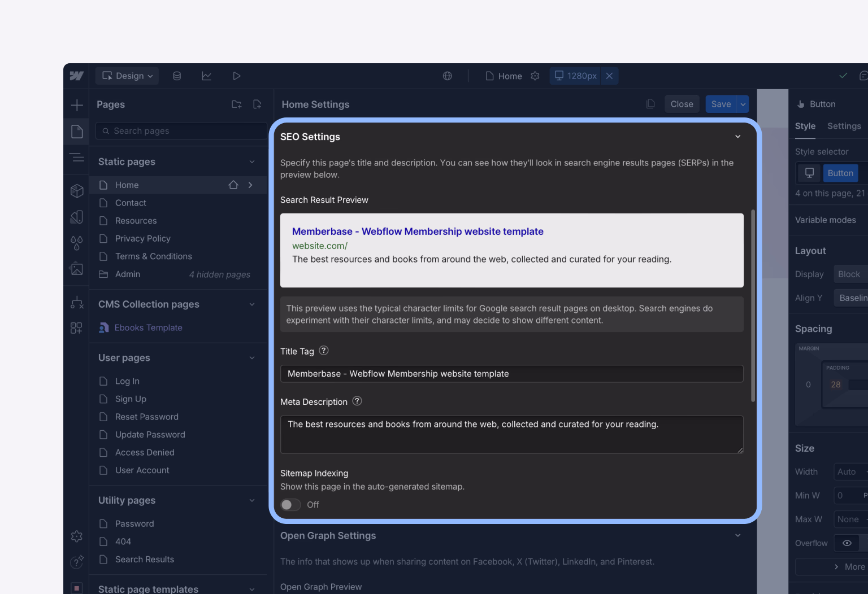
Task: Expand More size options
Action: click(x=832, y=567)
